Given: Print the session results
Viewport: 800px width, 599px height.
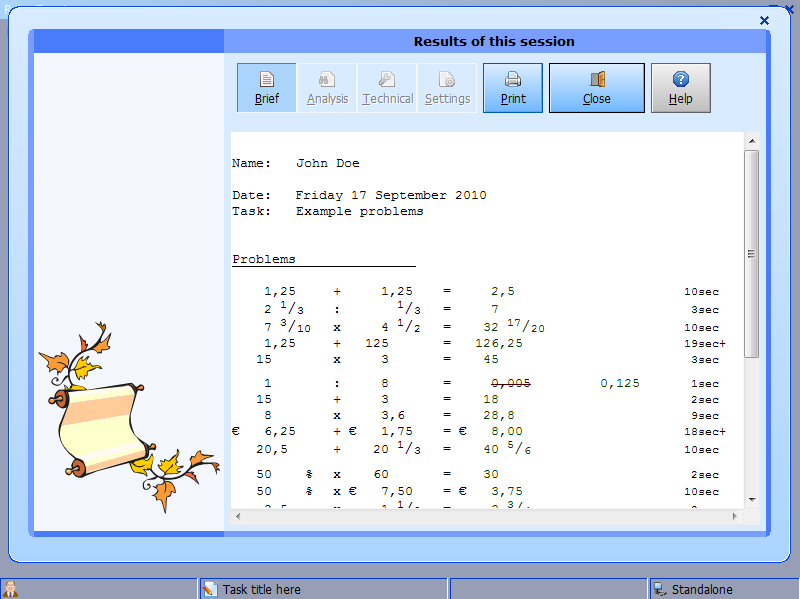Looking at the screenshot, I should click(513, 88).
